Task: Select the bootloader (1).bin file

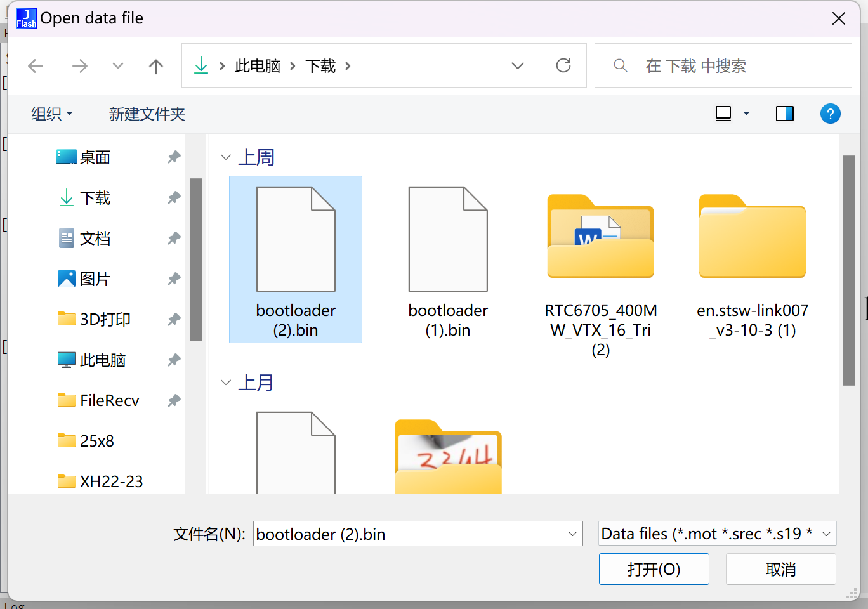Action: point(448,260)
